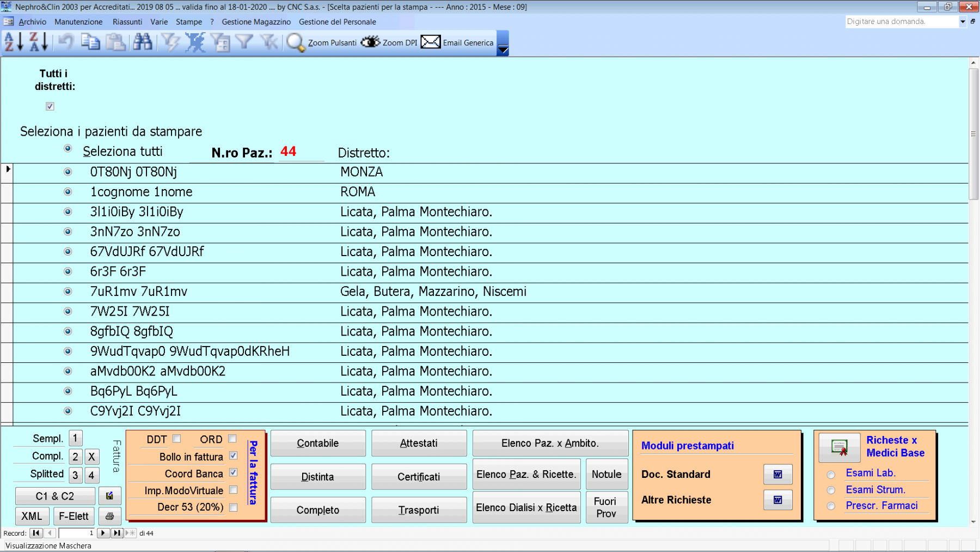Open find with binoculars icon
Screen dimensions: 980x552
[143, 43]
